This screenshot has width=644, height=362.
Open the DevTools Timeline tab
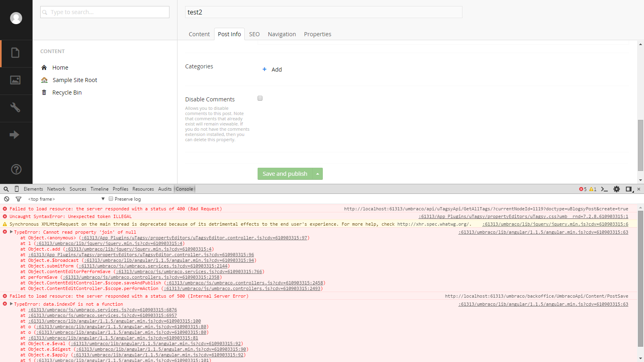(99, 189)
